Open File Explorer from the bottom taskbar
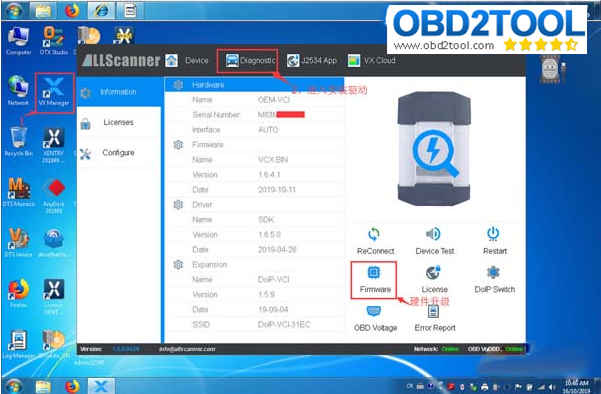The image size is (601, 394). tap(43, 386)
